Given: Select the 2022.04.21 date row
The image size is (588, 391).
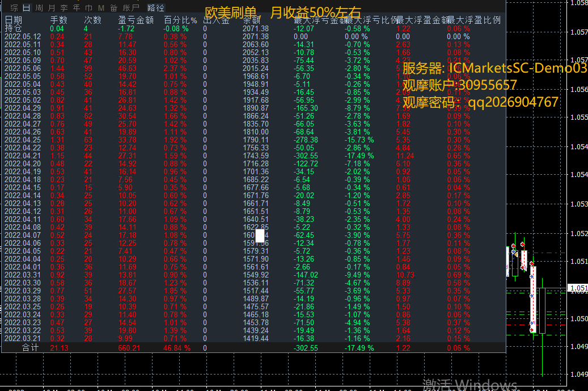Looking at the screenshot, I should click(23, 155).
